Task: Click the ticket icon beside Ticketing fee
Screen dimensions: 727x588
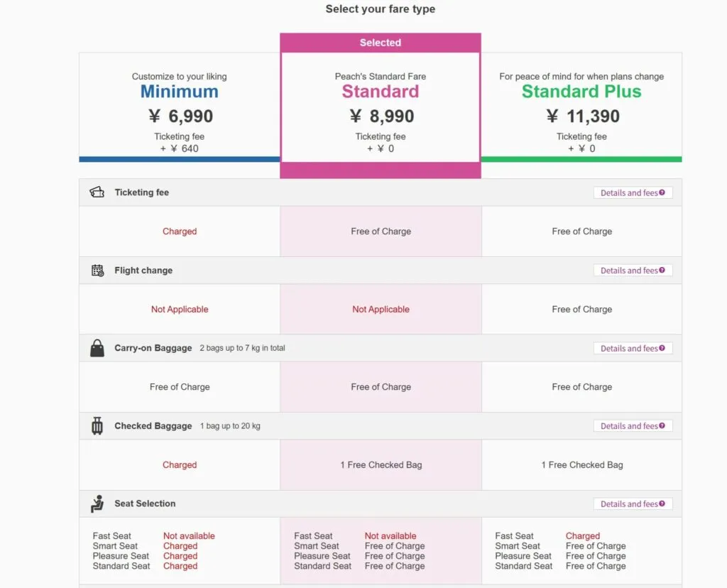Action: (97, 192)
